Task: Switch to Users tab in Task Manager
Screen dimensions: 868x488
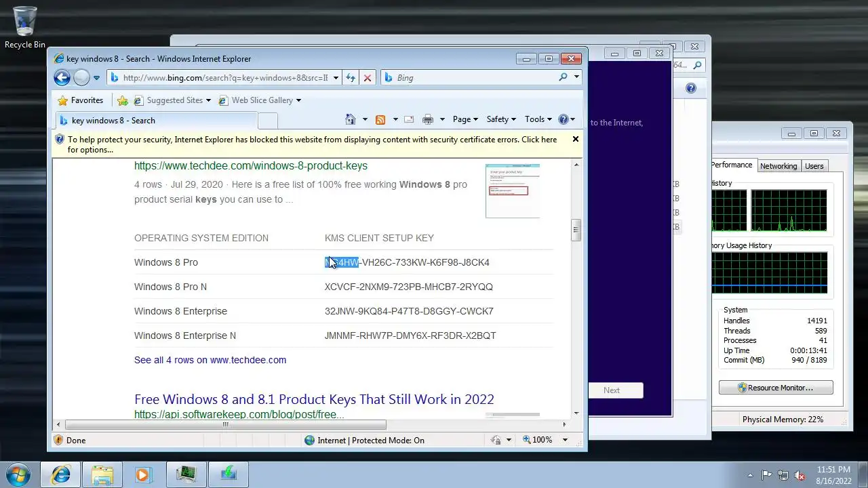Action: (814, 166)
